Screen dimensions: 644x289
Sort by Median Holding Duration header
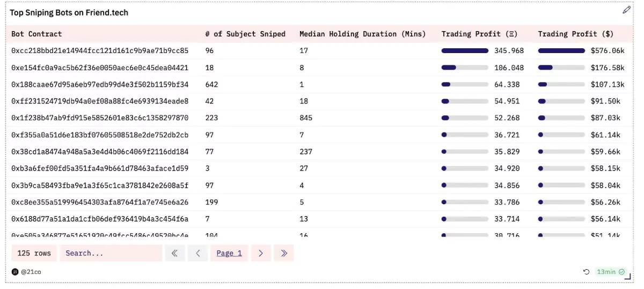362,34
